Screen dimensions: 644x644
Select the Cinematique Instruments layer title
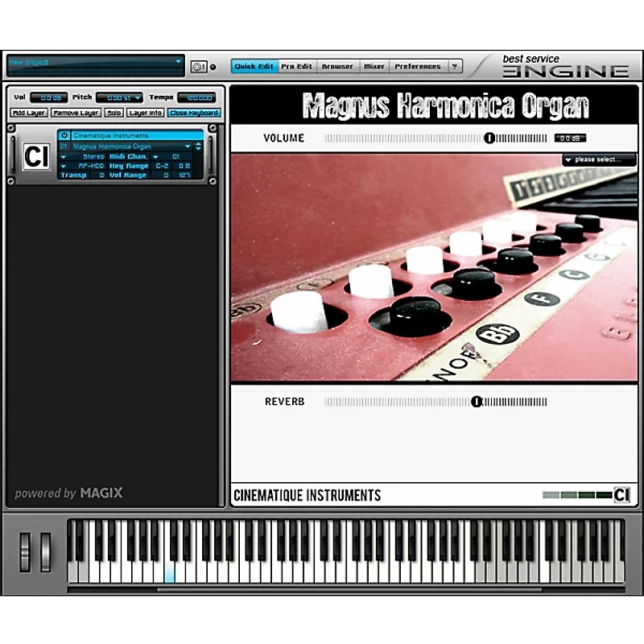click(x=137, y=135)
